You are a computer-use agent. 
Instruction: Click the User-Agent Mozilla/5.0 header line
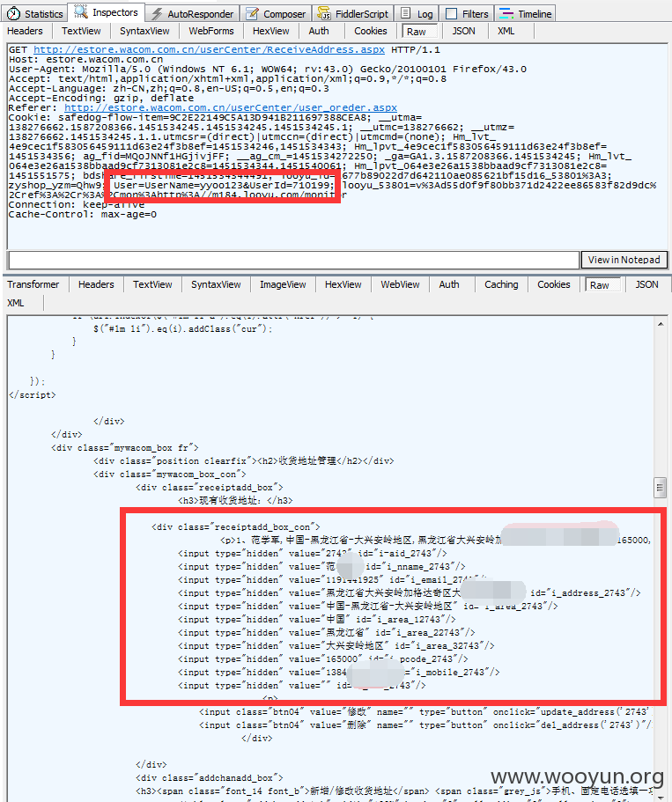tap(268, 69)
